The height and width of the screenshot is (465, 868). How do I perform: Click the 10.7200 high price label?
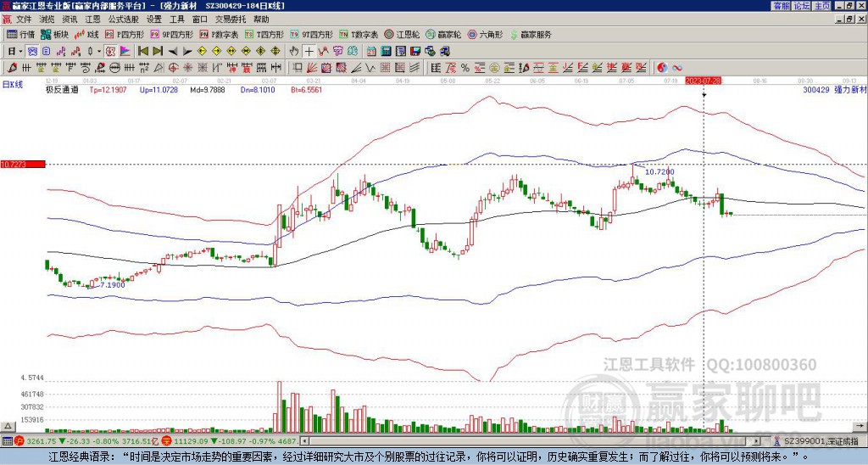pyautogui.click(x=659, y=172)
